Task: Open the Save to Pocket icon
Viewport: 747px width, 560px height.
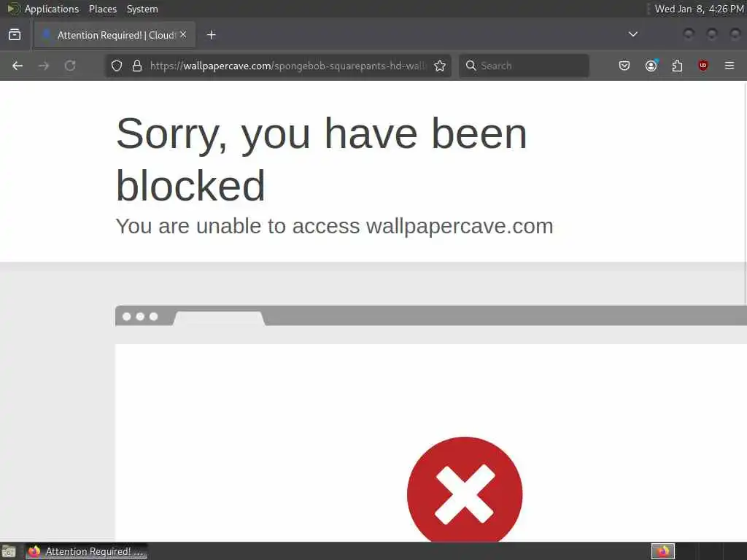Action: (x=624, y=66)
